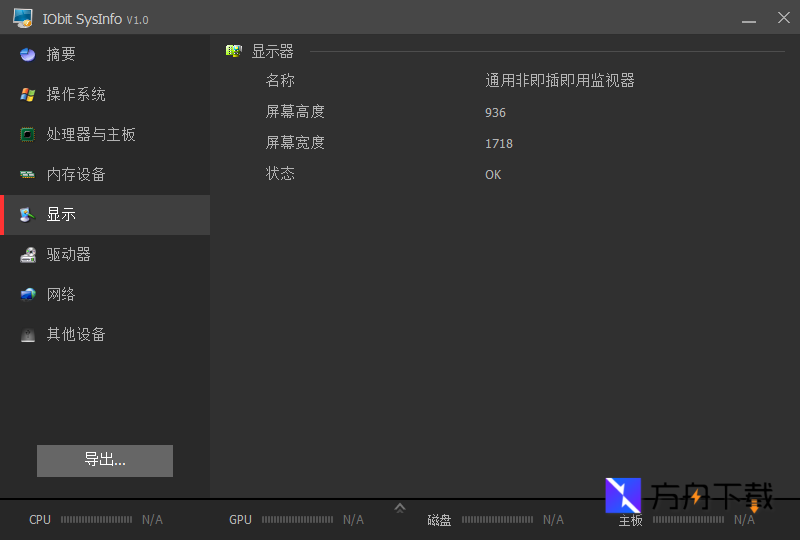Image resolution: width=800 pixels, height=540 pixels.
Task: Click the OK status value
Action: [493, 175]
